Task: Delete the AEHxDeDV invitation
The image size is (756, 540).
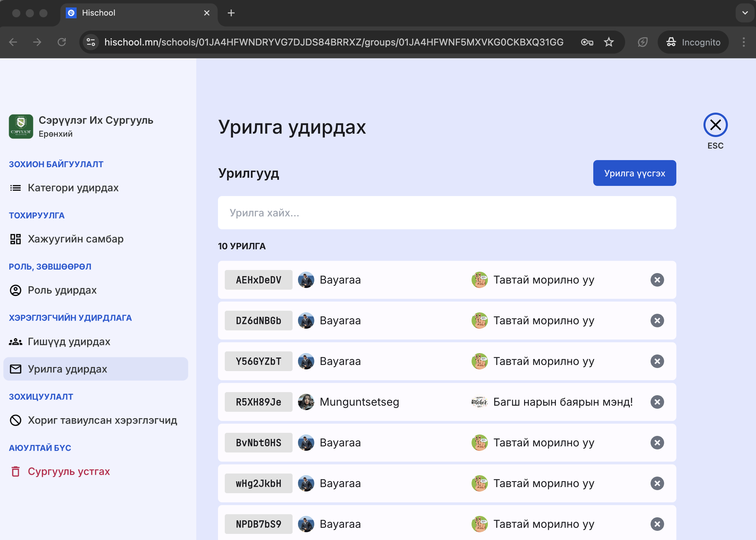Action: tap(657, 280)
